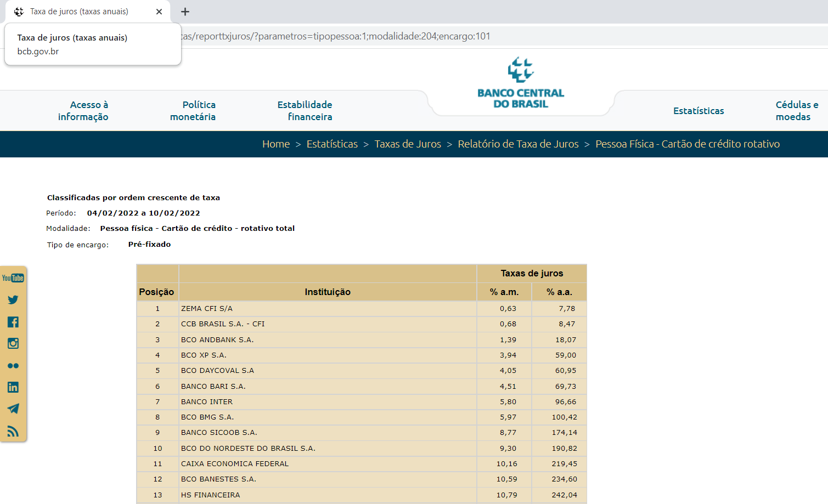The width and height of the screenshot is (828, 504).
Task: Click the browser tab favicon
Action: (x=19, y=12)
